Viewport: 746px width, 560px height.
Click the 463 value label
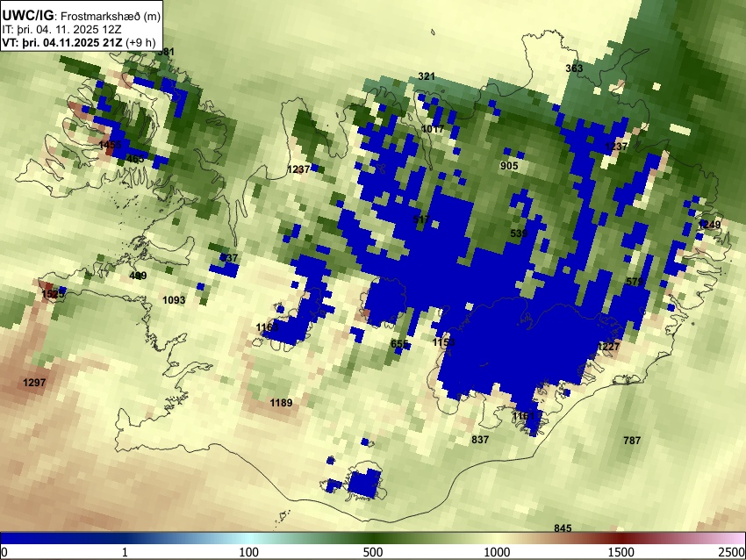click(135, 159)
